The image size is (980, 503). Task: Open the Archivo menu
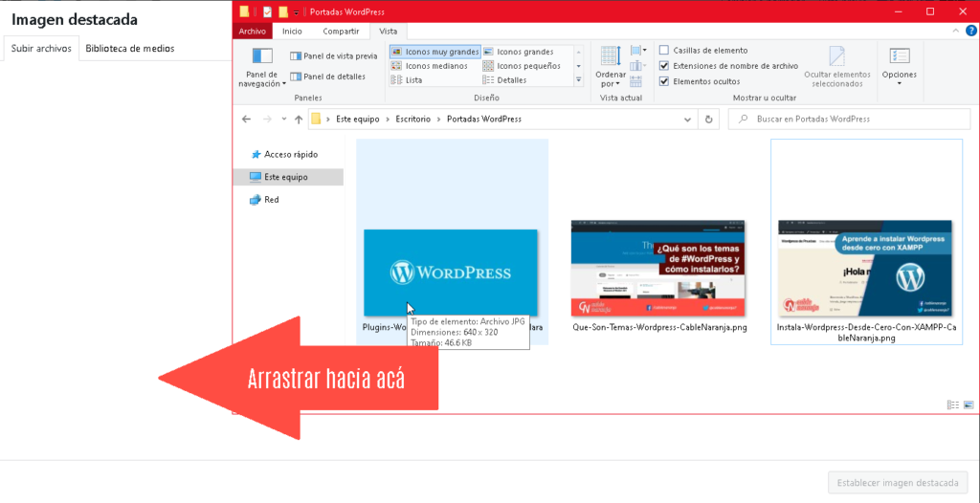click(253, 32)
